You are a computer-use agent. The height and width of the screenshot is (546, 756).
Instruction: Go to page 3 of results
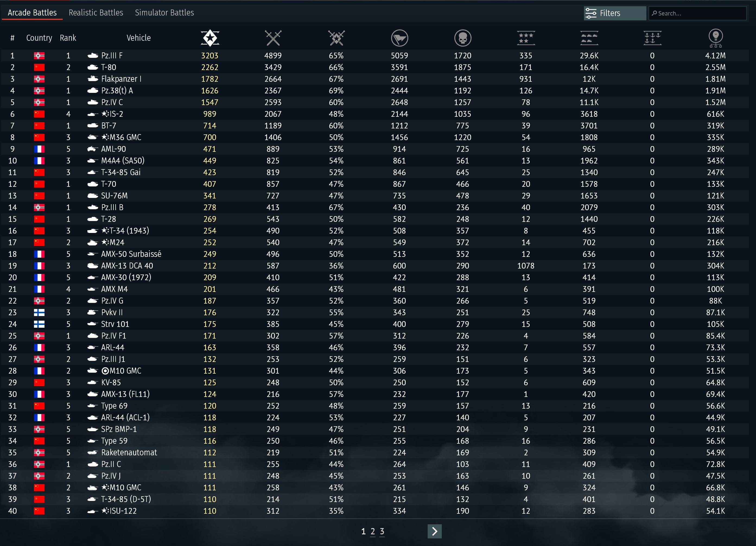coord(382,531)
